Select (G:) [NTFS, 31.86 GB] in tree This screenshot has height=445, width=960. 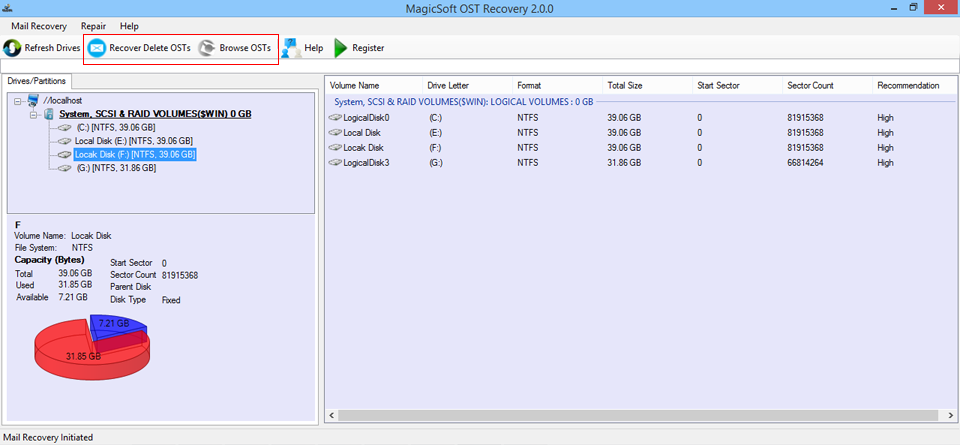116,168
